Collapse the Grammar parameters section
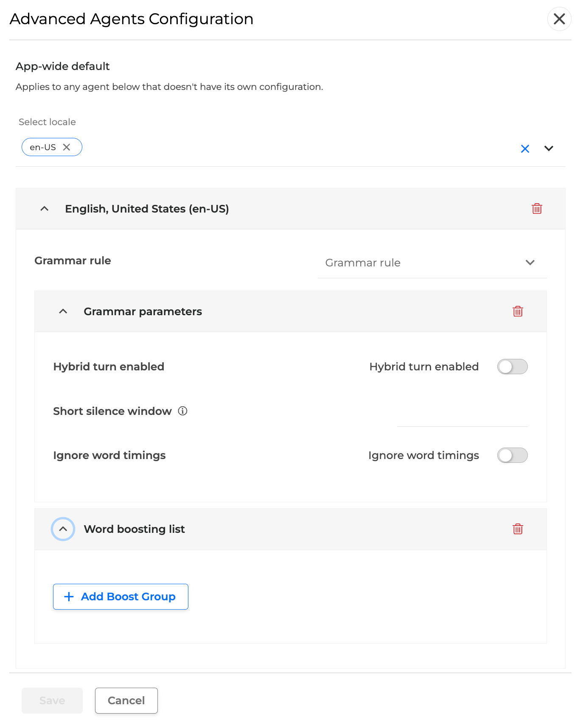This screenshot has width=583, height=728. 63,311
